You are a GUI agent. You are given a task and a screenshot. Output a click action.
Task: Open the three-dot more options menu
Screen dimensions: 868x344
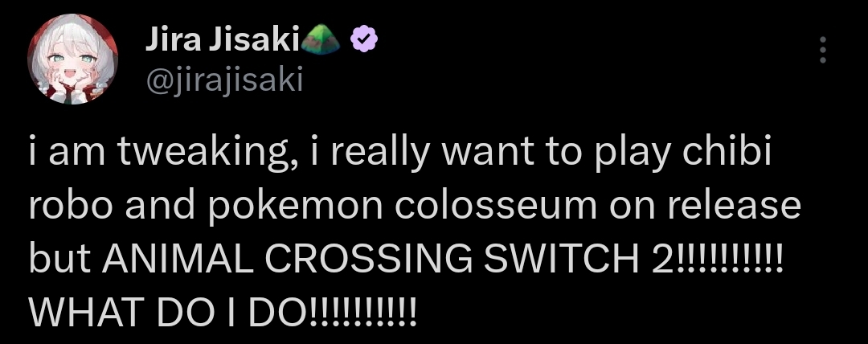click(822, 51)
